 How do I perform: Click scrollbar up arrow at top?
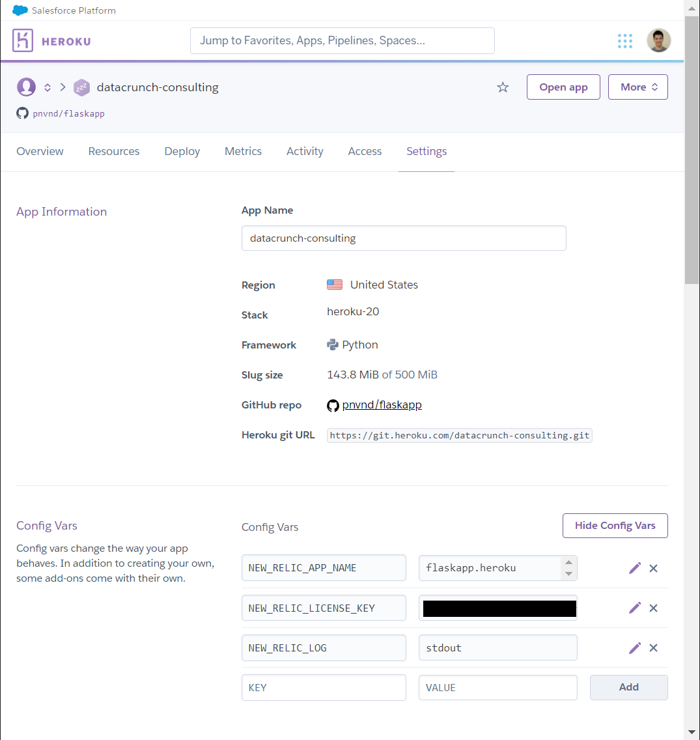(x=692, y=8)
